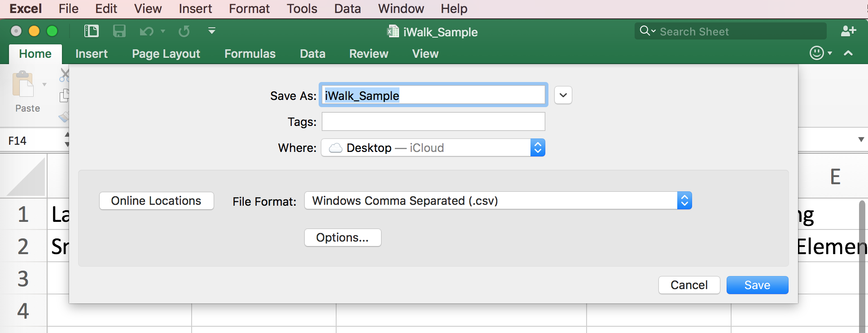868x333 pixels.
Task: Open the Excel application menu
Action: point(26,9)
